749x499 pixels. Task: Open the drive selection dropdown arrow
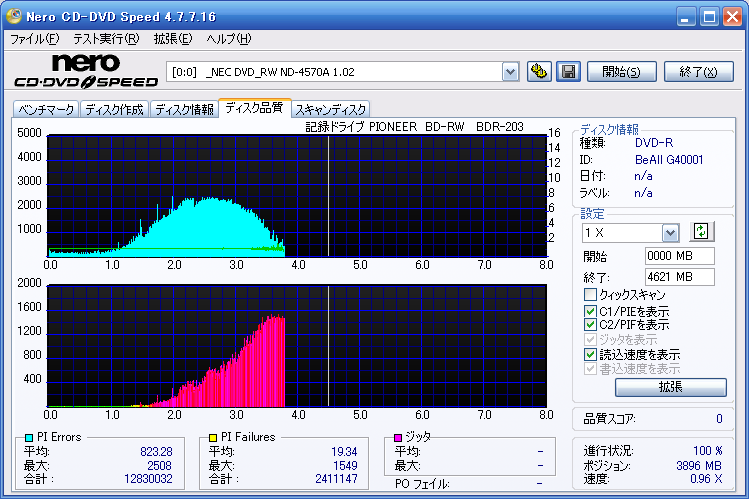coord(511,72)
